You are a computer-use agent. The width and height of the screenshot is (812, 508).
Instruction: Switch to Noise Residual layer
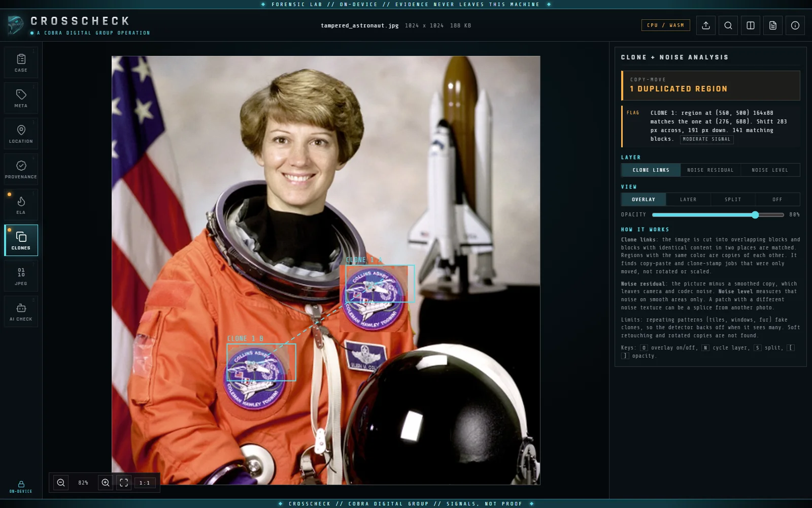pyautogui.click(x=710, y=170)
